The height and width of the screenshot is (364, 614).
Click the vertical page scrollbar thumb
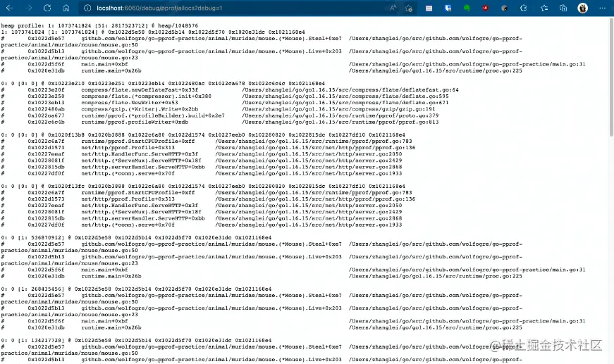point(611,77)
